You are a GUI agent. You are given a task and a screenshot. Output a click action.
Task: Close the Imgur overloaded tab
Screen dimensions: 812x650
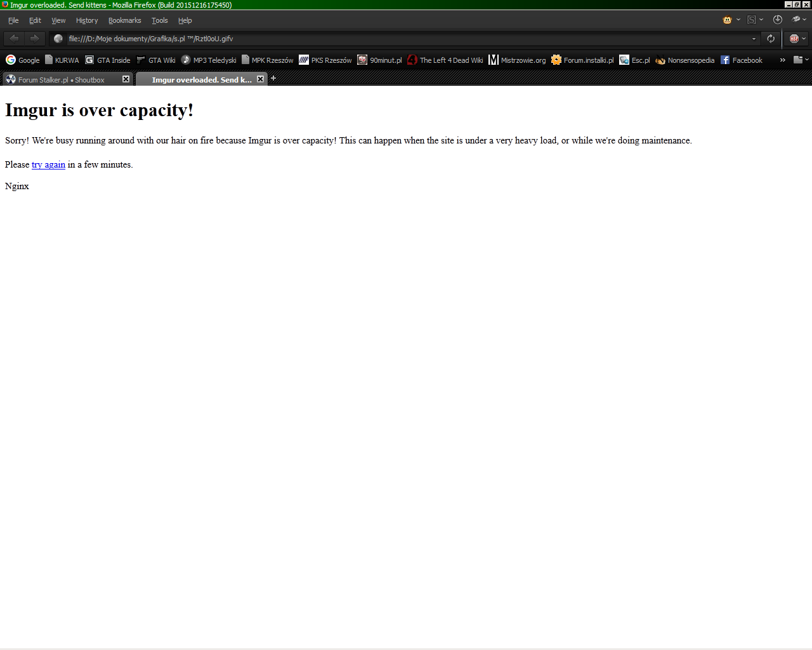click(260, 79)
